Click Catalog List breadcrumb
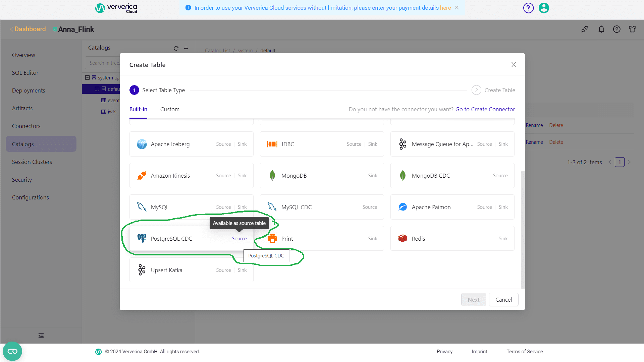 point(217,51)
